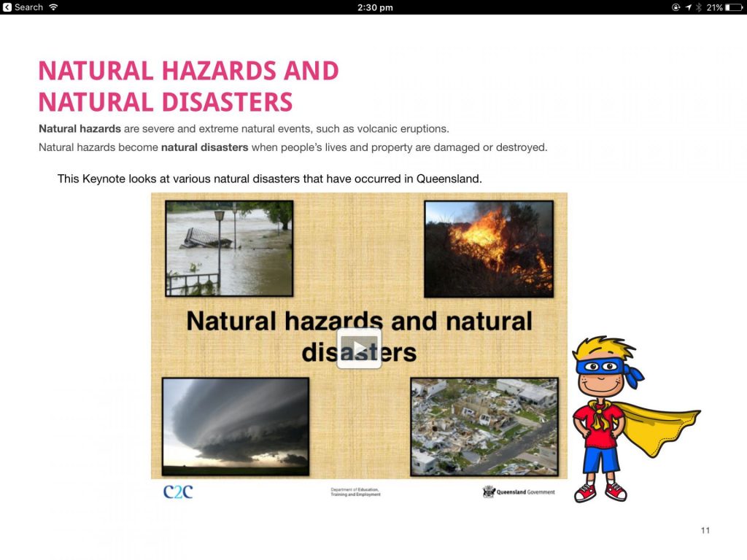Tap the C2C logo
Screen dimensions: 747x560
click(x=178, y=491)
